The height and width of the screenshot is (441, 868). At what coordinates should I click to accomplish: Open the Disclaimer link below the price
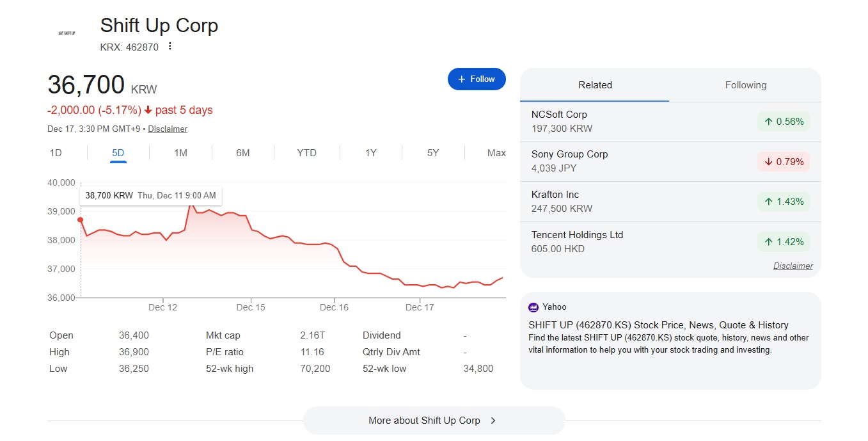(168, 129)
